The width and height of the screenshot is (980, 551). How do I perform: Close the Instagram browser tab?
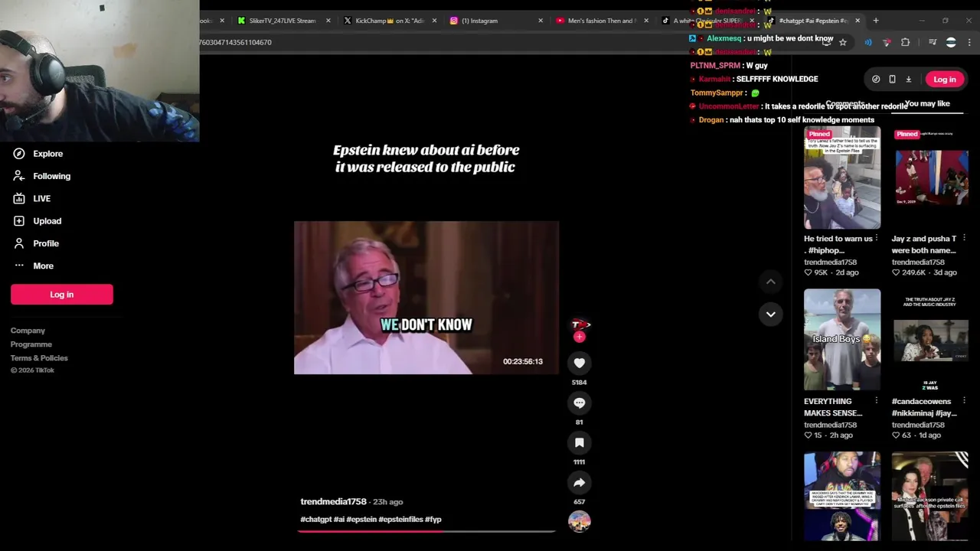(x=540, y=21)
